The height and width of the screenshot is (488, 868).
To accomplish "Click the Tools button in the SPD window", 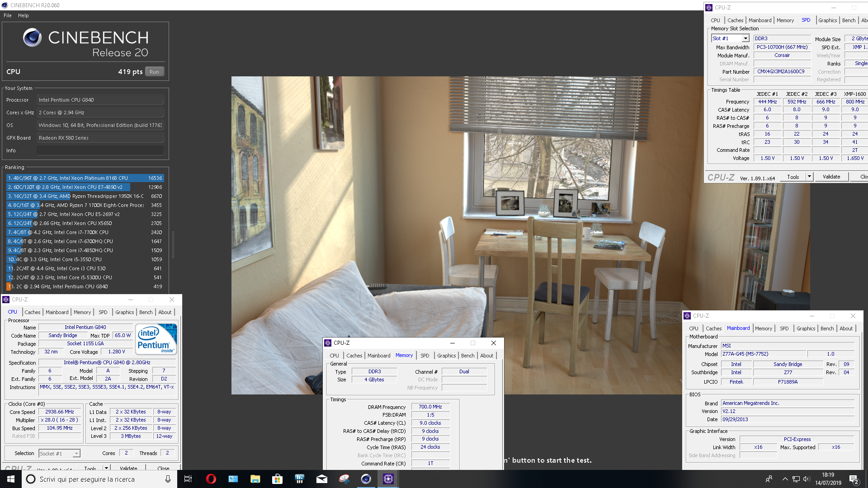I will [793, 177].
